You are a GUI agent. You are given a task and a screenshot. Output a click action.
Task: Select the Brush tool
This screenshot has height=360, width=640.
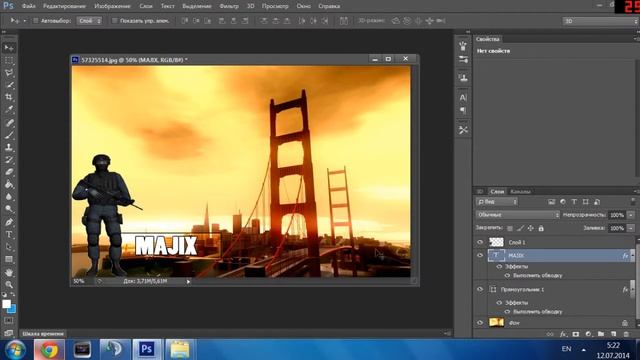pyautogui.click(x=9, y=135)
